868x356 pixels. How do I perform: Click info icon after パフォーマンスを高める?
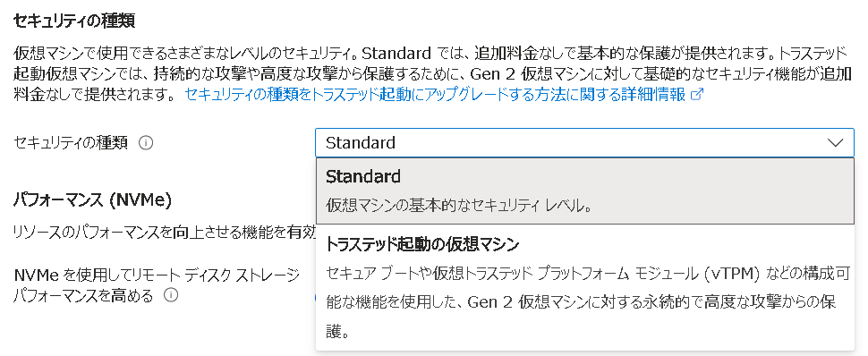point(171,296)
